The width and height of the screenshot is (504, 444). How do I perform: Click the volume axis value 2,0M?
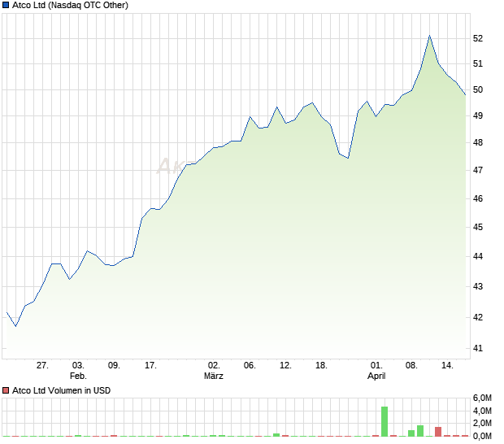coord(482,424)
